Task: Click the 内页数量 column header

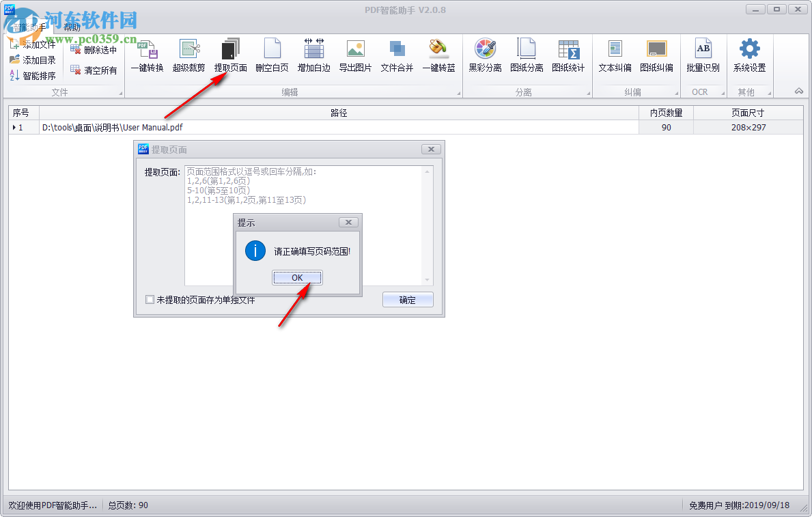Action: click(x=666, y=113)
